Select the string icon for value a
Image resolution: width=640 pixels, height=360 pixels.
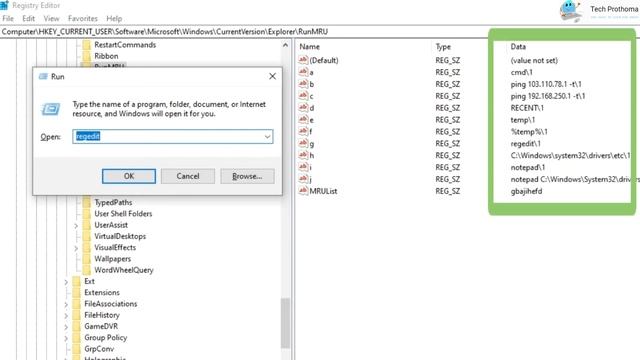tap(303, 72)
